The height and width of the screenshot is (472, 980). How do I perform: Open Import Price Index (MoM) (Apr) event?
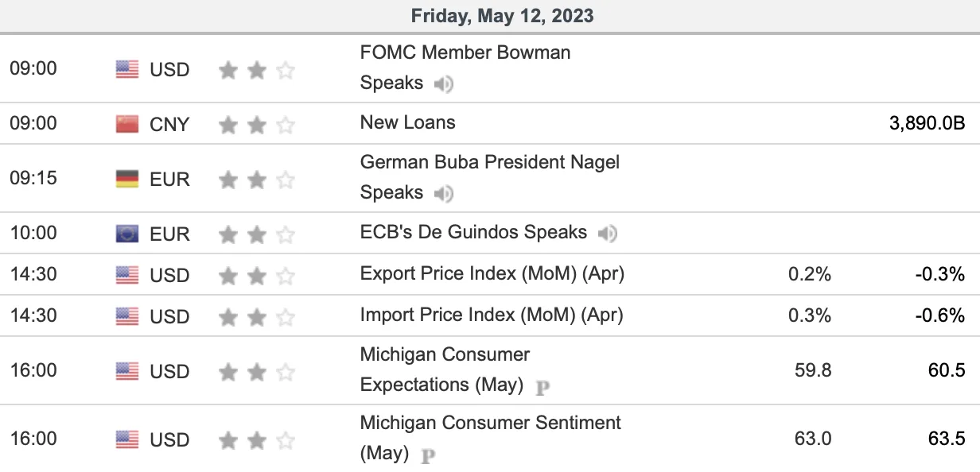pos(492,315)
